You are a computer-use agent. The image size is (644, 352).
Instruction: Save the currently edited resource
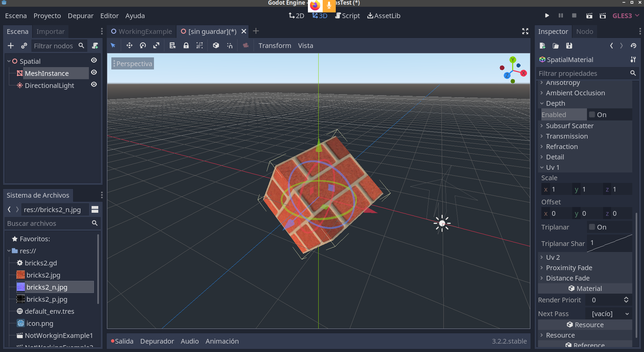[x=569, y=46]
